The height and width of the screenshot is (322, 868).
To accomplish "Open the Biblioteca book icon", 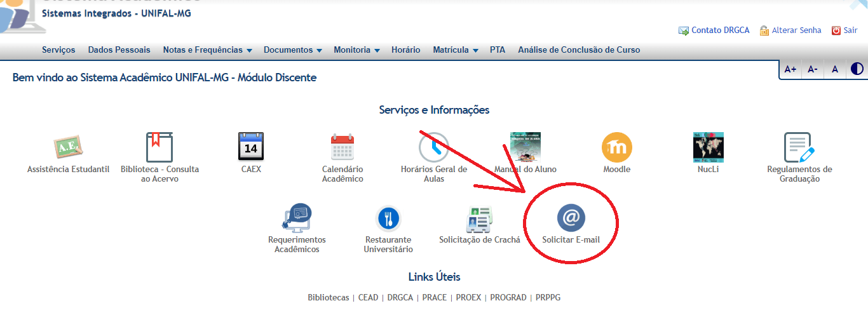I will pyautogui.click(x=159, y=147).
